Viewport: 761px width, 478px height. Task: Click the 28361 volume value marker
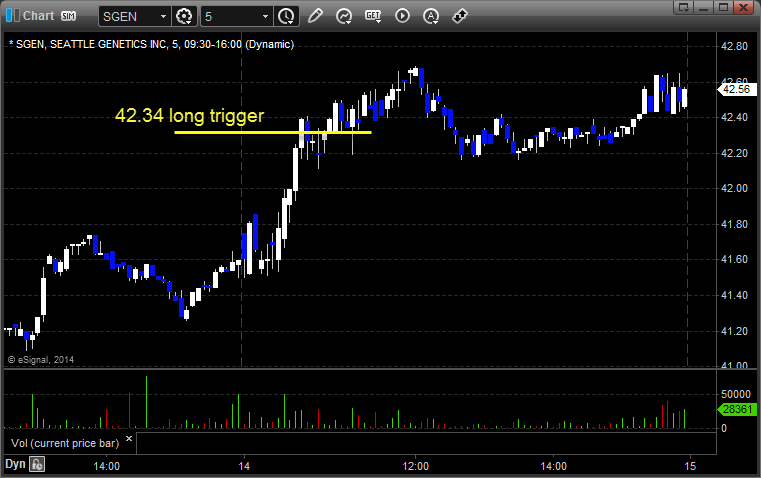pyautogui.click(x=737, y=409)
